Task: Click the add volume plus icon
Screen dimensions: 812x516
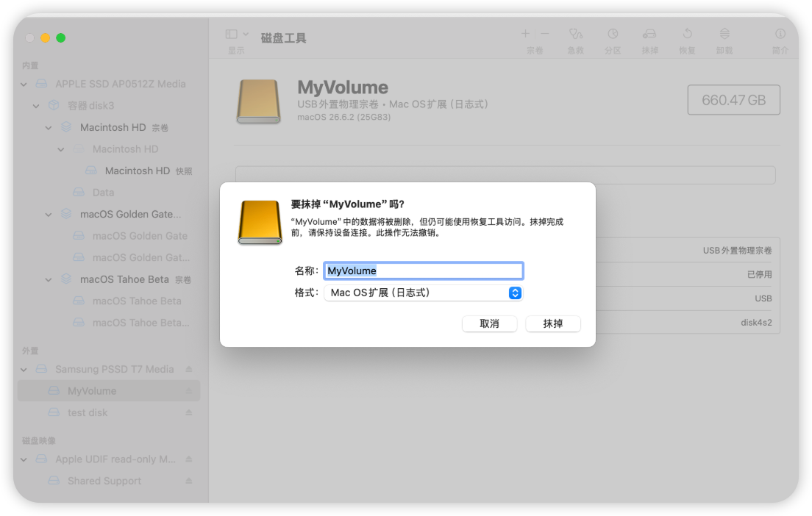Action: [525, 34]
